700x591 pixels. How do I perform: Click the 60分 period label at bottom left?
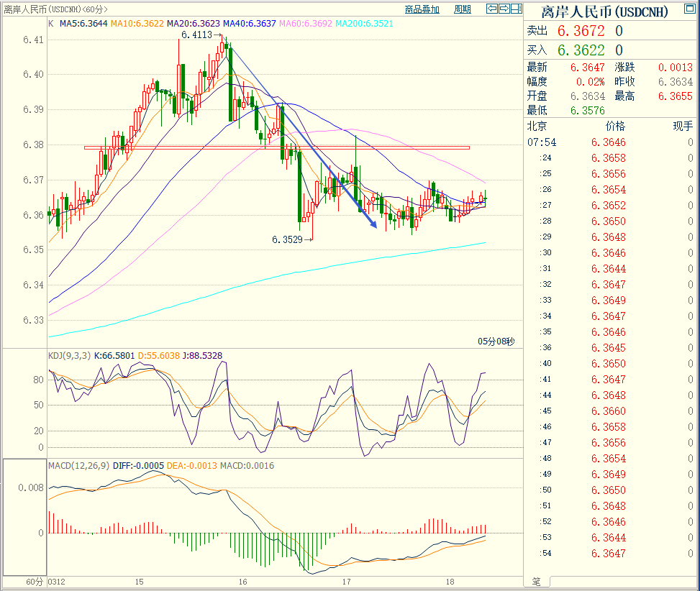coord(35,581)
